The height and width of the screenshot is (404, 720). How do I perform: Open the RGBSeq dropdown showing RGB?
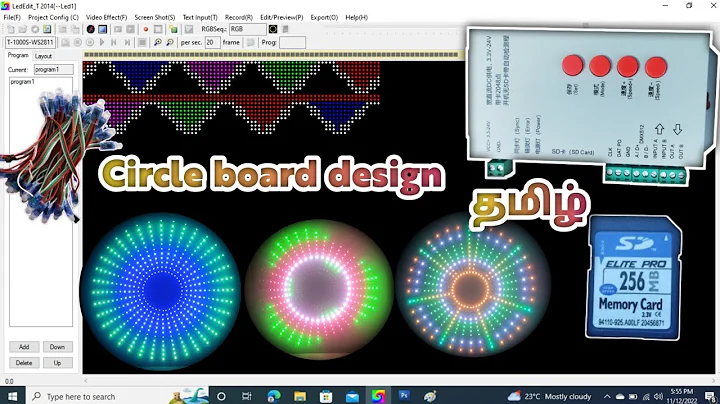(x=248, y=29)
